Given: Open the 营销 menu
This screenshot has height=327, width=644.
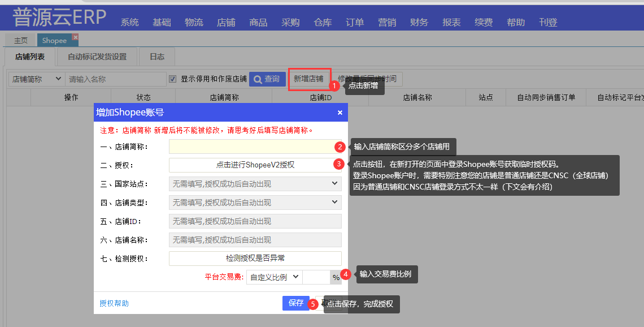Looking at the screenshot, I should click(387, 22).
